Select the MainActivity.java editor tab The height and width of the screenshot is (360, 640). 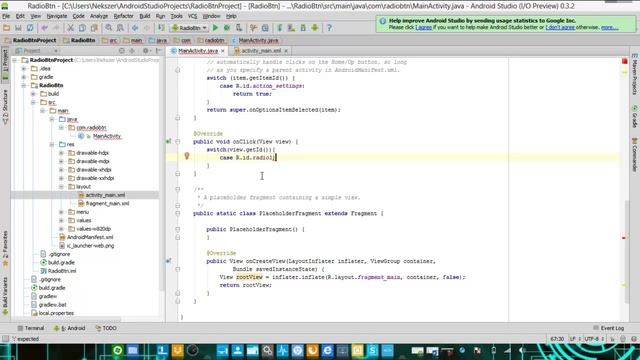point(198,51)
